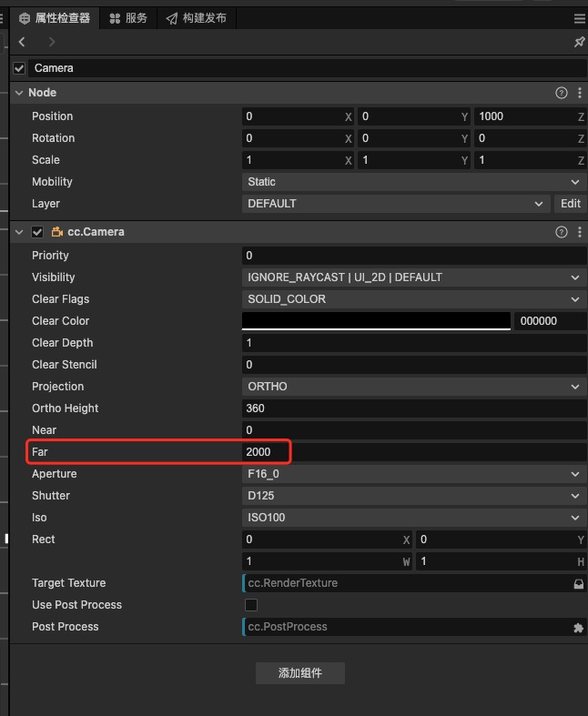588x716 pixels.
Task: Click the Far value input field
Action: coord(414,452)
